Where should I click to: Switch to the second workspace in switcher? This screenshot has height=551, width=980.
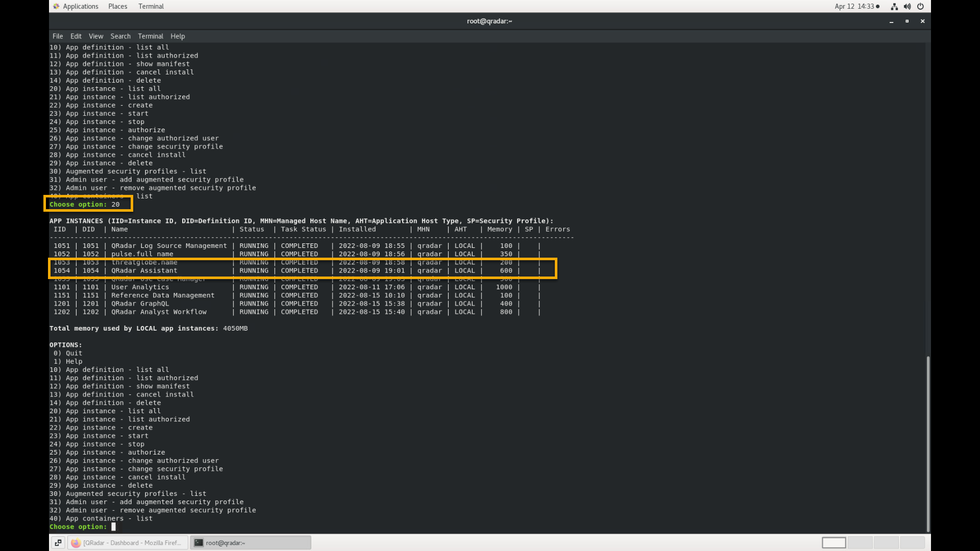pos(860,543)
